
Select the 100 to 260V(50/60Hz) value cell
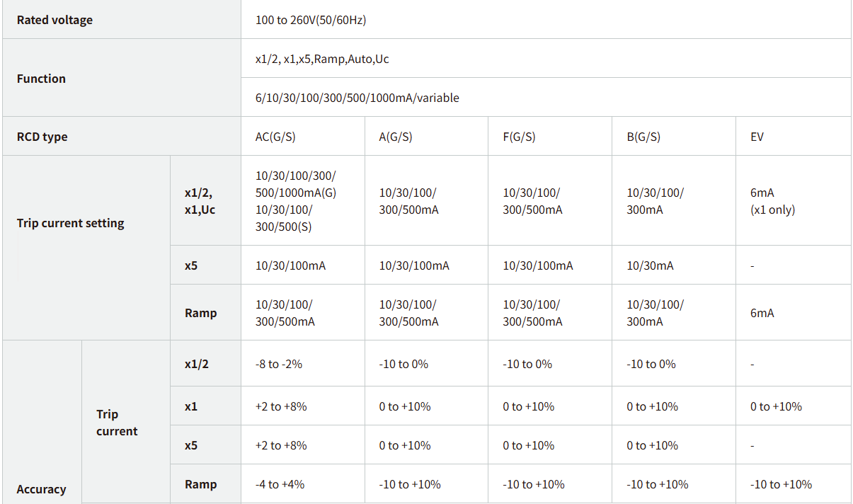(x=311, y=20)
